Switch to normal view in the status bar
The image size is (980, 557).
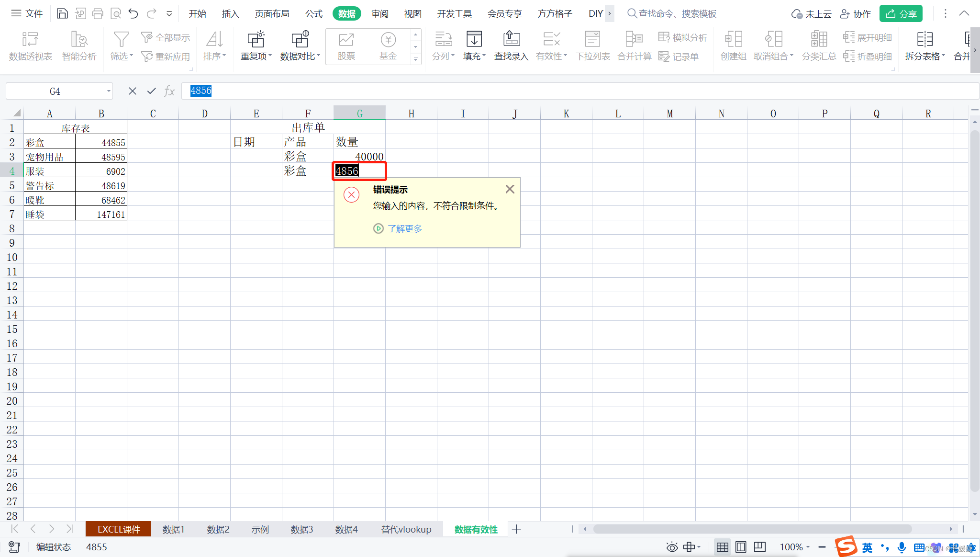[723, 547]
